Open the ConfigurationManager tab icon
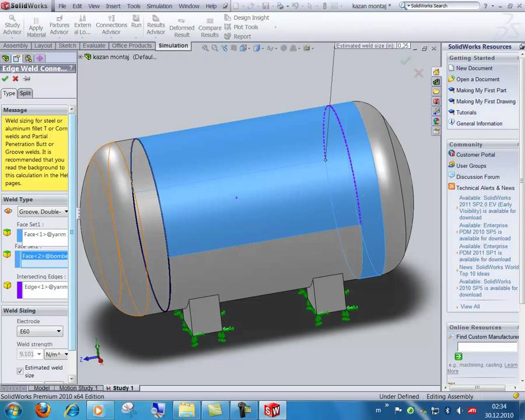Screen dimensions: 525x420 click(x=28, y=58)
